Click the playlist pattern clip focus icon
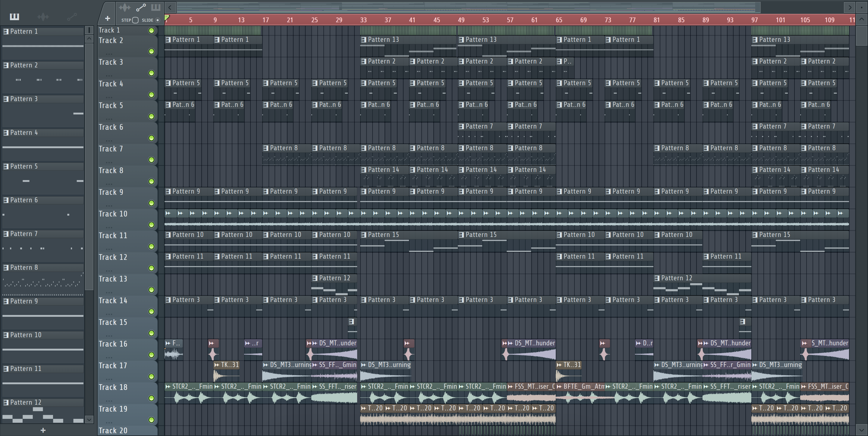Screen dimensions: 868x436 coord(155,8)
